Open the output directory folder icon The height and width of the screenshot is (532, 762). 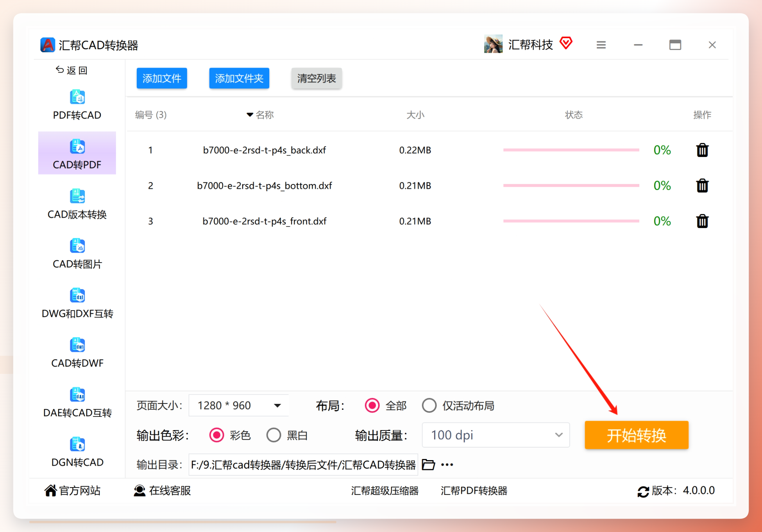(428, 464)
